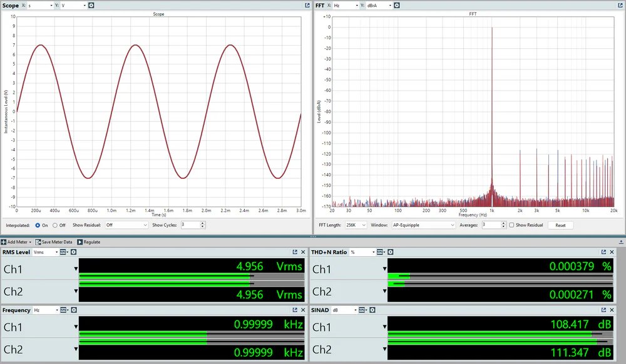Expand RMS Level Ch1 arrow

76,269
